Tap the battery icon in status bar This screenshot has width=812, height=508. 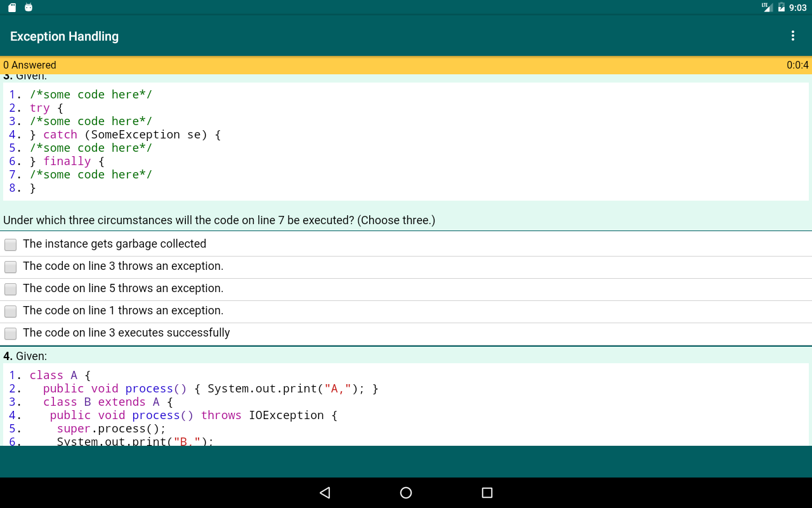[782, 8]
